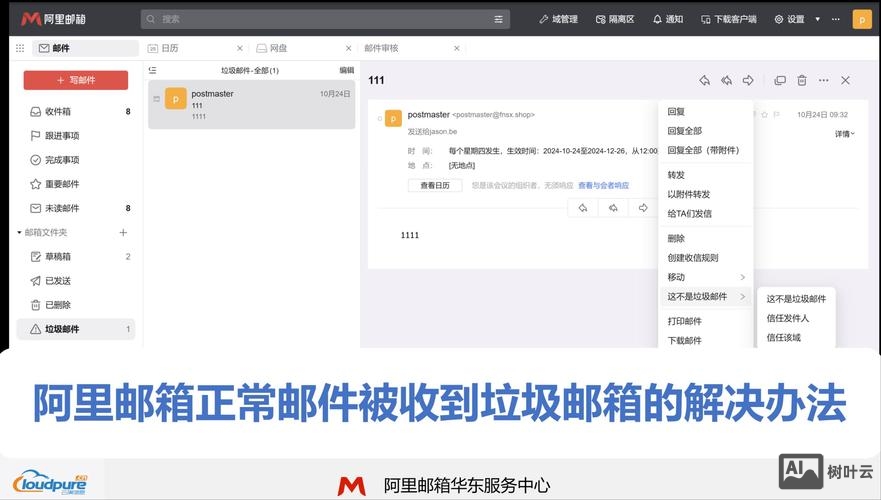Open mail in new window icon
The width and height of the screenshot is (881, 500).
(780, 80)
